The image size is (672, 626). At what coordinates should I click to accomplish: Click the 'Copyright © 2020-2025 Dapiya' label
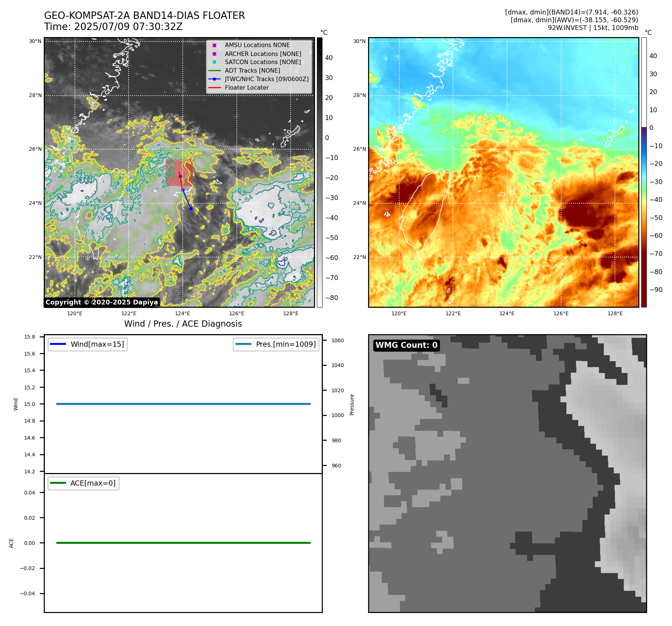[102, 302]
